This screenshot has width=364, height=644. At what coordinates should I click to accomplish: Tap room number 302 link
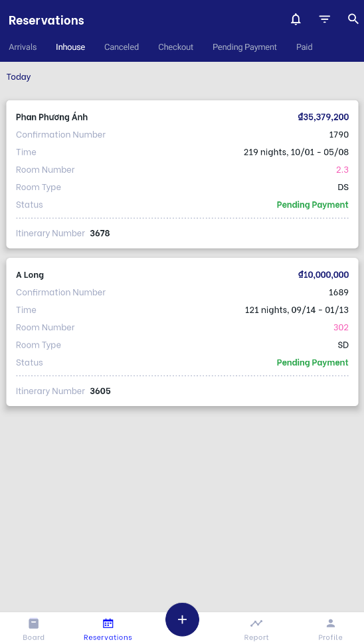pyautogui.click(x=341, y=328)
